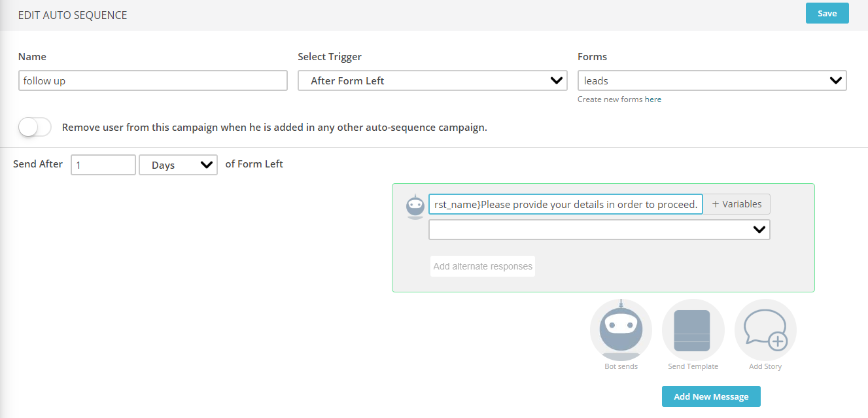Viewport: 868px width, 418px height.
Task: Click the bot message text field
Action: click(x=565, y=204)
